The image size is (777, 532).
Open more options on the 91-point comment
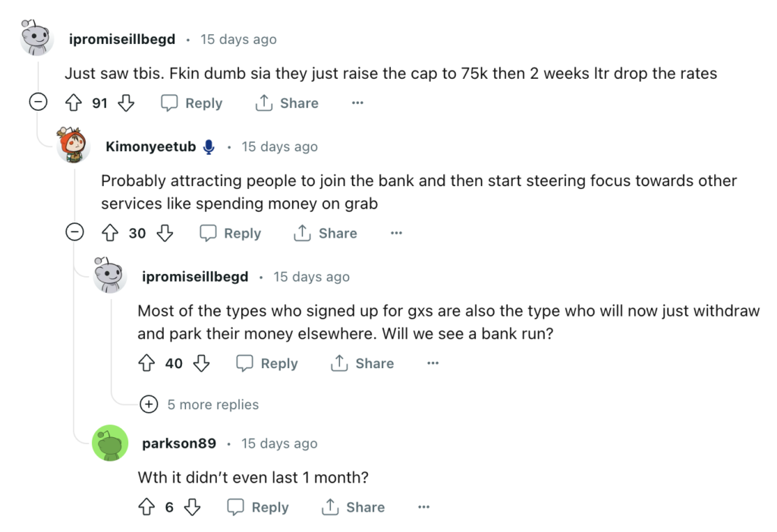click(357, 103)
